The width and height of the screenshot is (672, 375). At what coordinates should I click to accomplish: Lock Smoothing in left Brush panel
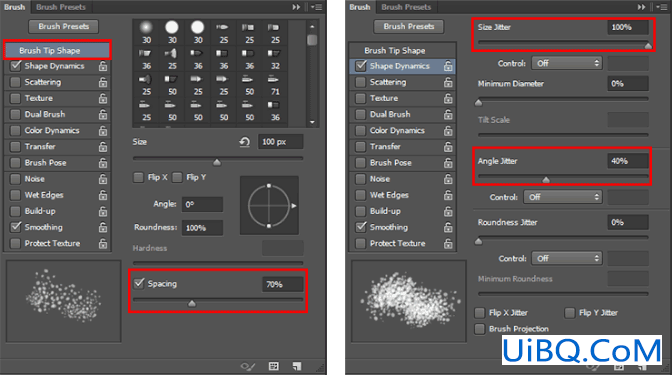(x=103, y=227)
